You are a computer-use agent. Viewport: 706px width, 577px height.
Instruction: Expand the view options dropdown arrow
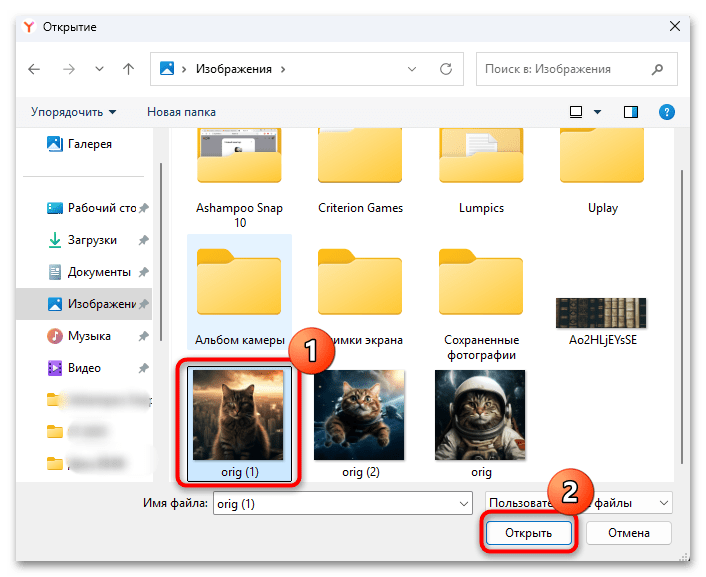click(x=598, y=112)
